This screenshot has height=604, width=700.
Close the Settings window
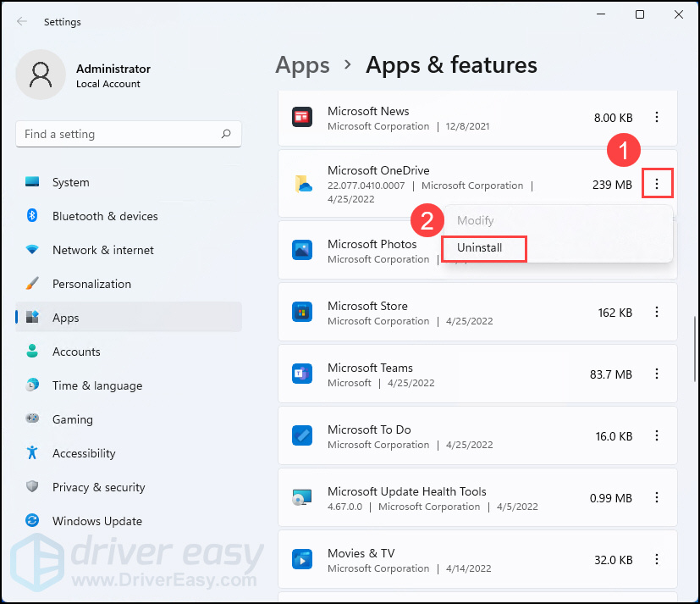click(x=679, y=14)
